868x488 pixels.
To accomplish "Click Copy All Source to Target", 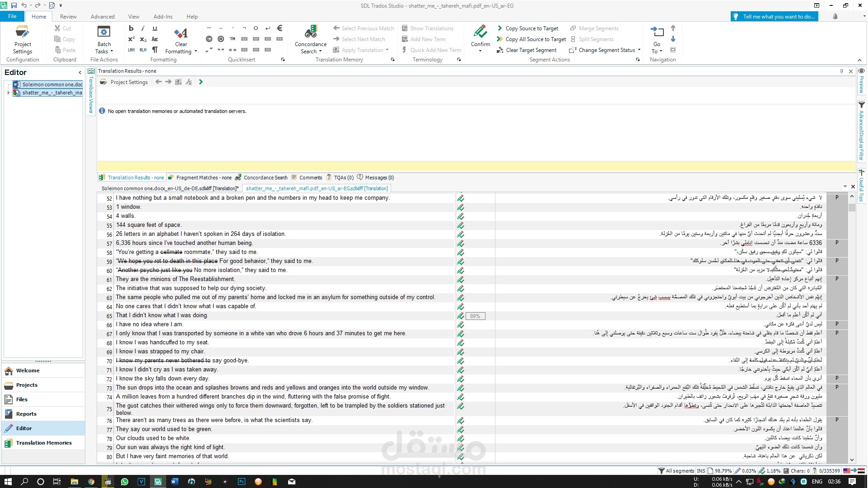I will click(x=531, y=39).
